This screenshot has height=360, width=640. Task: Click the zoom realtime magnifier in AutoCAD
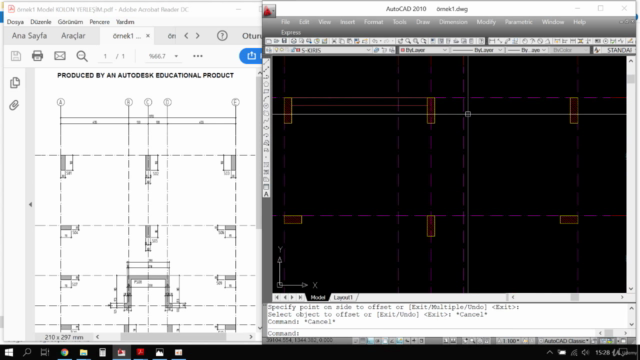click(x=408, y=41)
